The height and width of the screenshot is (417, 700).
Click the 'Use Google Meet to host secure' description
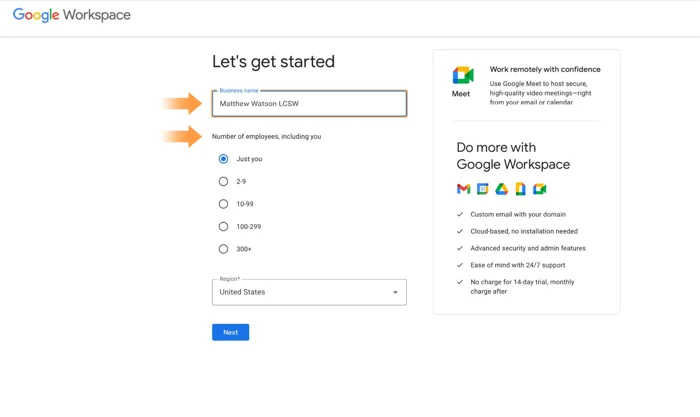tap(540, 93)
